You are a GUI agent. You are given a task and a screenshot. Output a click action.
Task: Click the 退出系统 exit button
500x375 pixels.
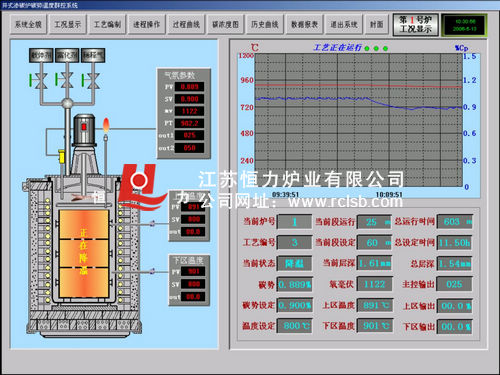[344, 24]
